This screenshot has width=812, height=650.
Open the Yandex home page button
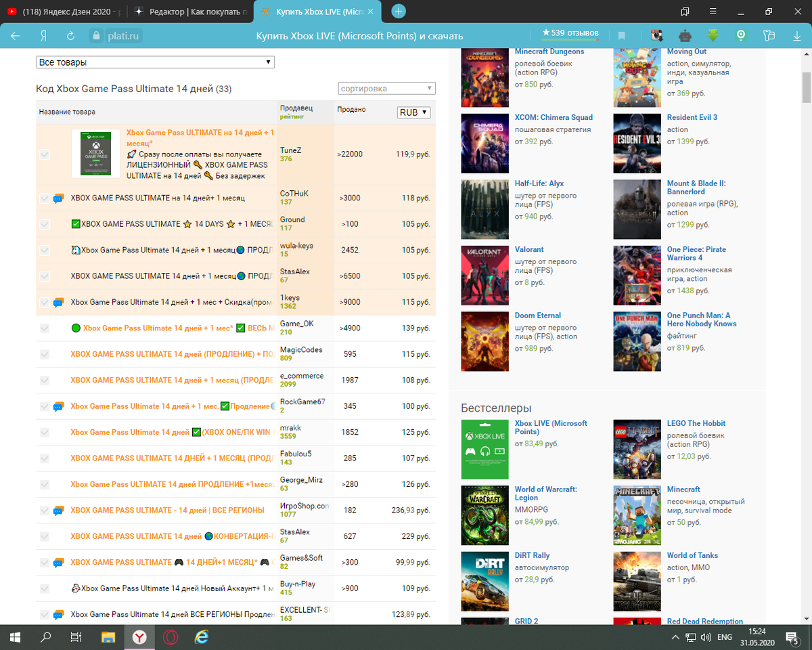click(x=43, y=35)
